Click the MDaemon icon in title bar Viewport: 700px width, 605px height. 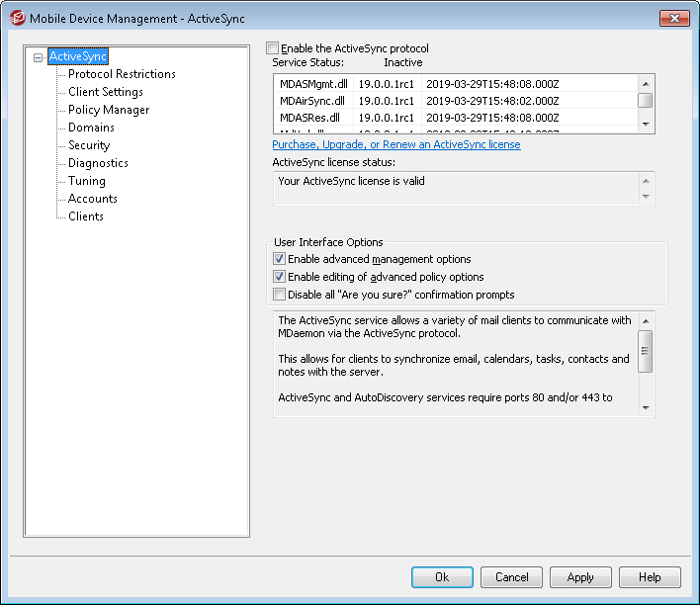[x=17, y=18]
